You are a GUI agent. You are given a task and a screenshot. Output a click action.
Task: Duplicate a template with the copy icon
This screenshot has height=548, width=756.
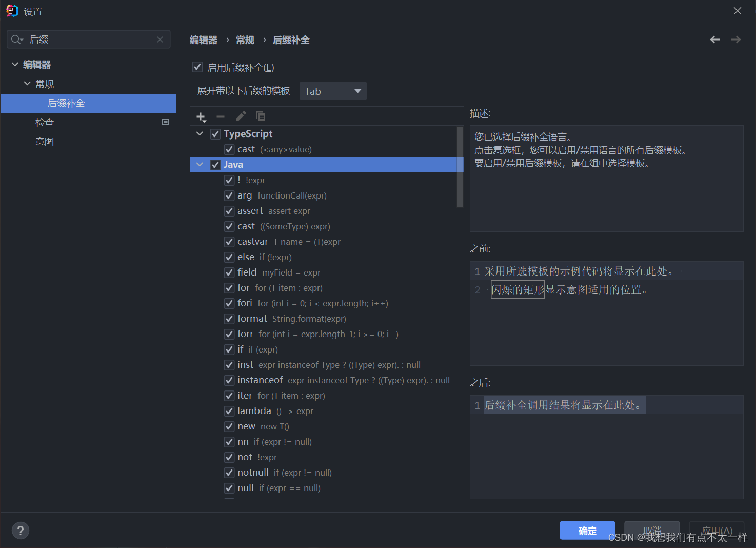click(x=261, y=116)
